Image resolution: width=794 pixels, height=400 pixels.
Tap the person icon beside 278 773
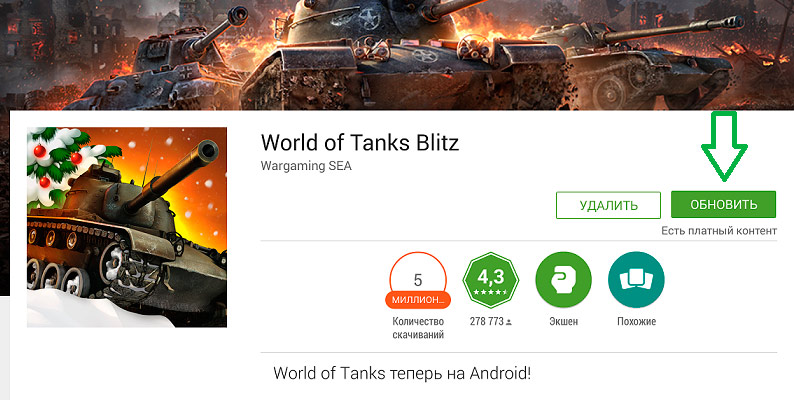(508, 322)
